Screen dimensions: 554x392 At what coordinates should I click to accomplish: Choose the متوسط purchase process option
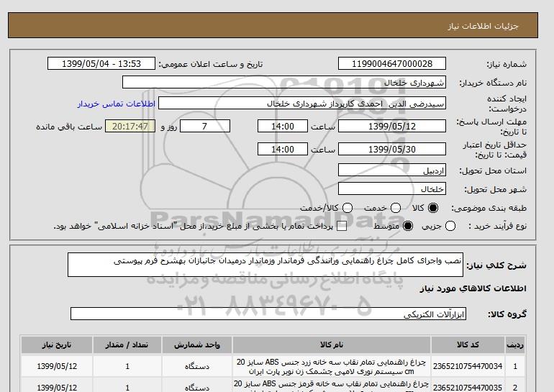pyautogui.click(x=408, y=226)
